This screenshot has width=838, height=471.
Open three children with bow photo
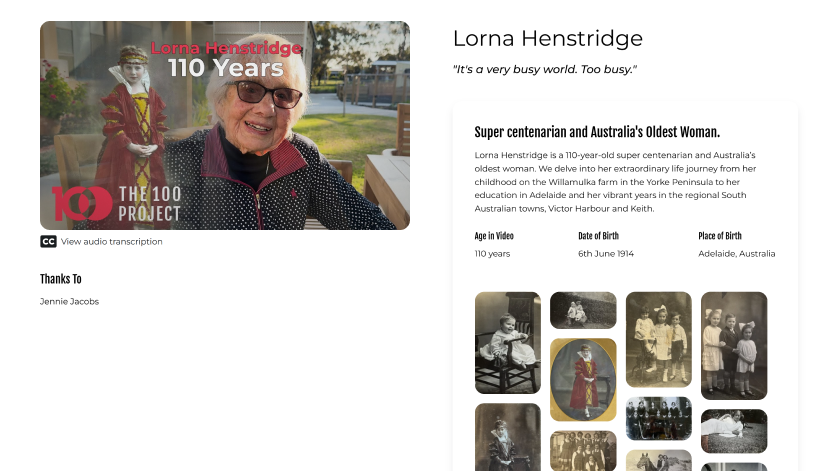658,339
